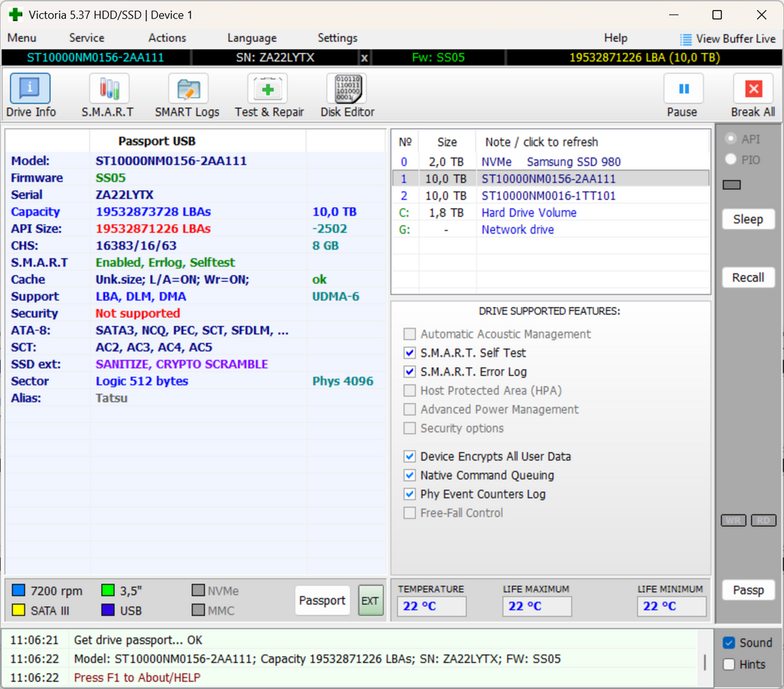
Task: Toggle S.M.A.R.T. Error Log checkbox
Action: click(410, 371)
